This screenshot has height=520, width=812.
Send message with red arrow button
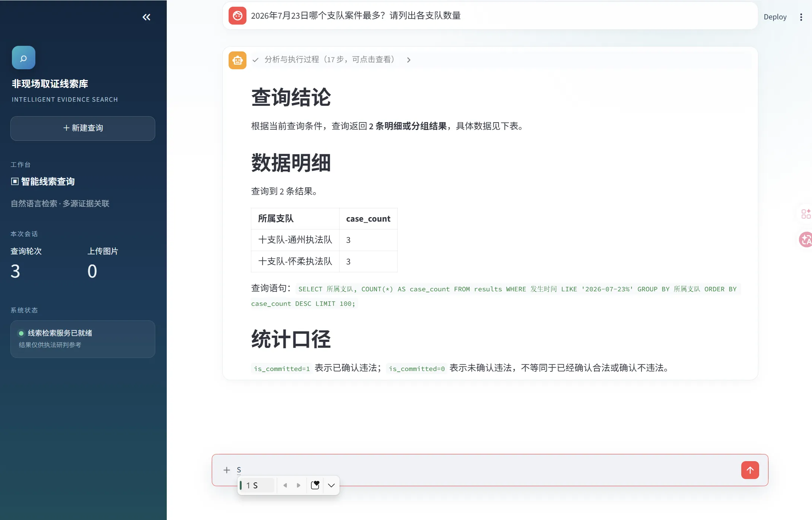[x=750, y=470]
